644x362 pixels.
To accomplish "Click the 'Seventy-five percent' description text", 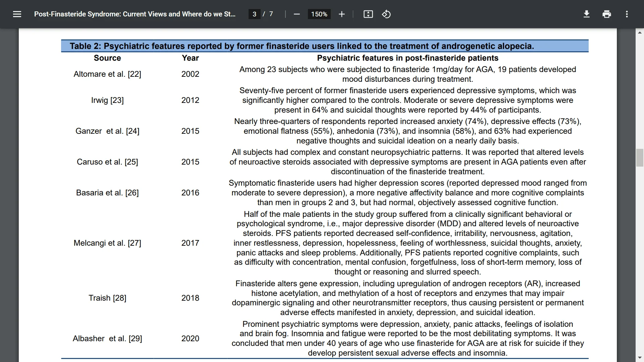I will pyautogui.click(x=408, y=100).
